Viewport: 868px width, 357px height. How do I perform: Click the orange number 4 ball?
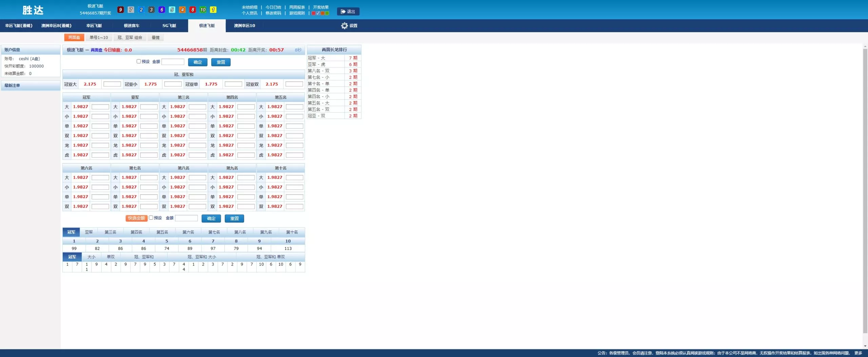[182, 10]
